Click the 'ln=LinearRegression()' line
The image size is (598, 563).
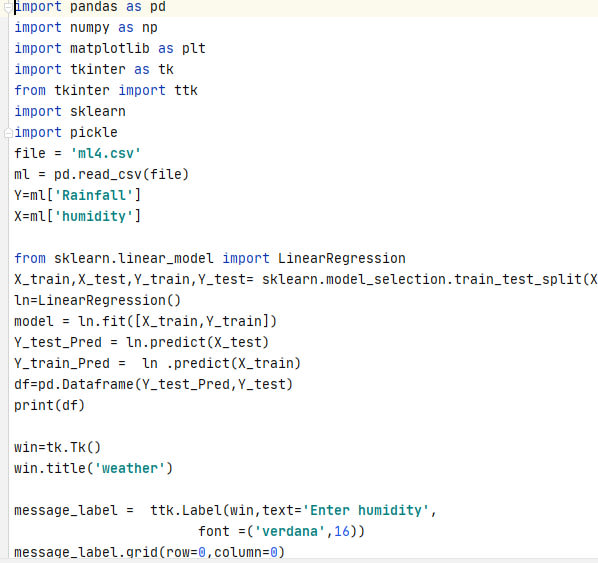pyautogui.click(x=98, y=301)
